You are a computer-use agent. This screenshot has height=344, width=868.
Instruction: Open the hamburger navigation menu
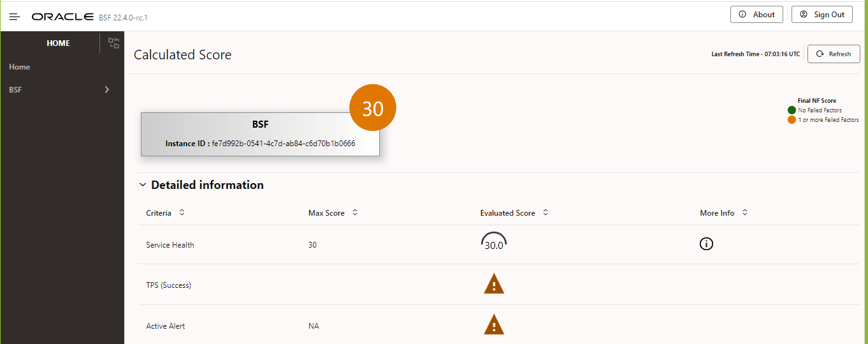coord(15,16)
